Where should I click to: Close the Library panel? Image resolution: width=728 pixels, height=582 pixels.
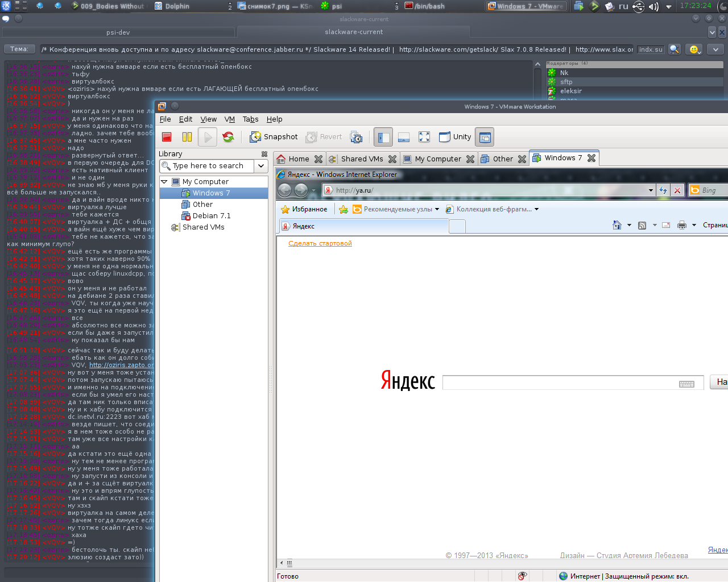(x=264, y=154)
